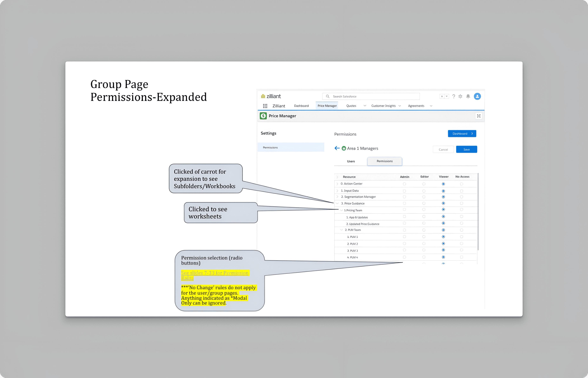Select Editor radio for 1. Input Data

[x=424, y=191]
